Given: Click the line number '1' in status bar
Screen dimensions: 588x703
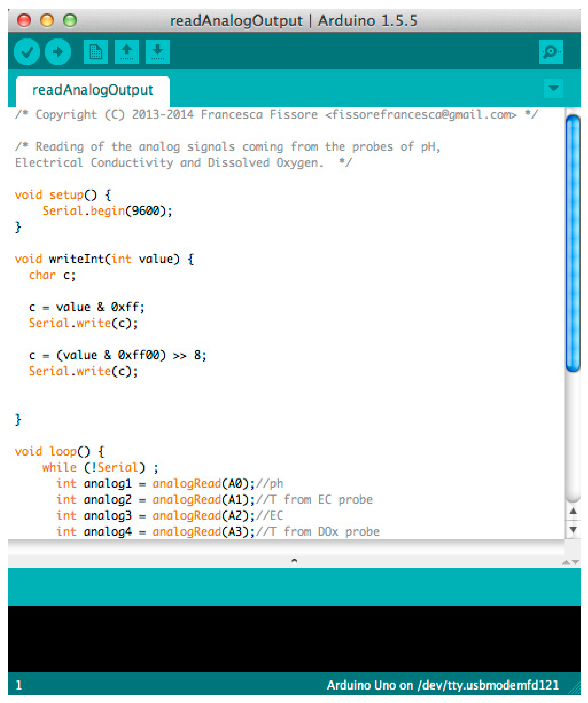Looking at the screenshot, I should (x=19, y=686).
